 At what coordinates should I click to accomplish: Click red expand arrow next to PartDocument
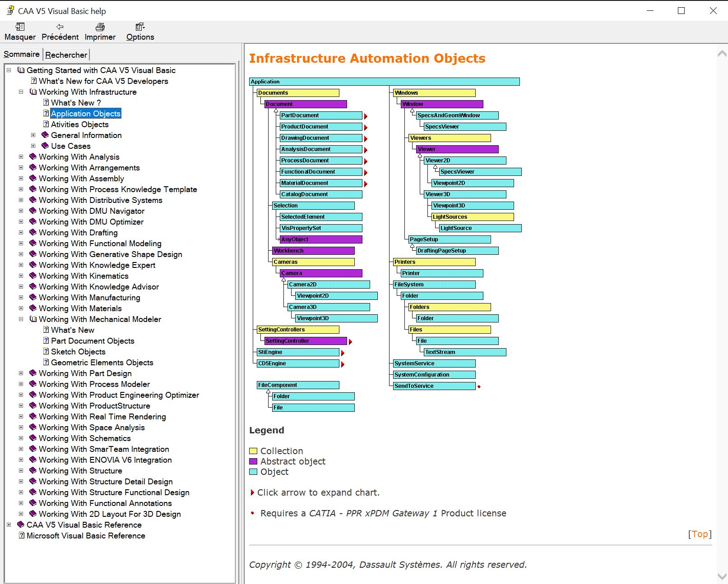pyautogui.click(x=366, y=116)
